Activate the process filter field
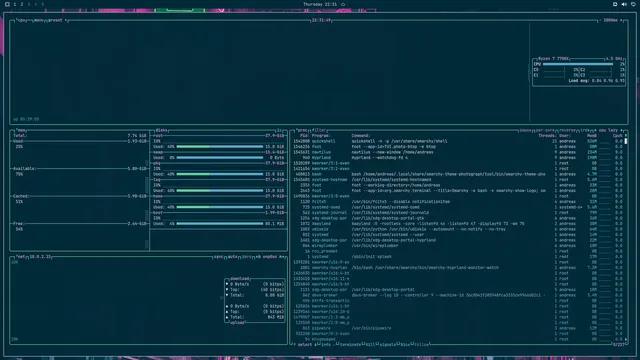 [319, 130]
